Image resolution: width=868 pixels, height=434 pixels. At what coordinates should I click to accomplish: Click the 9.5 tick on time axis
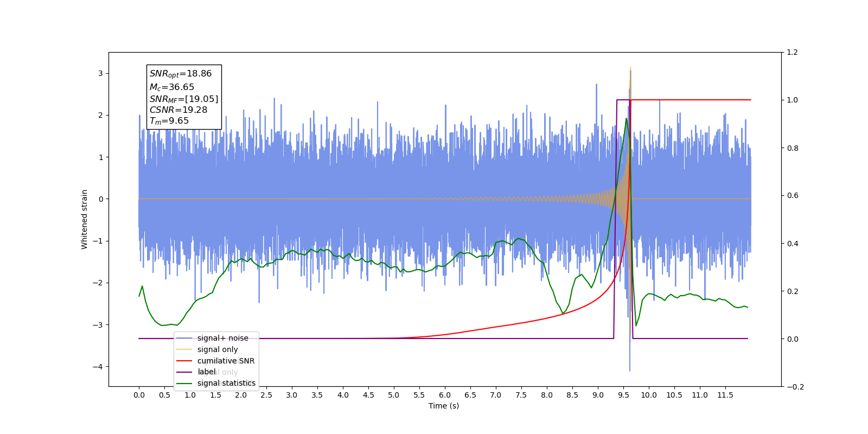click(623, 395)
